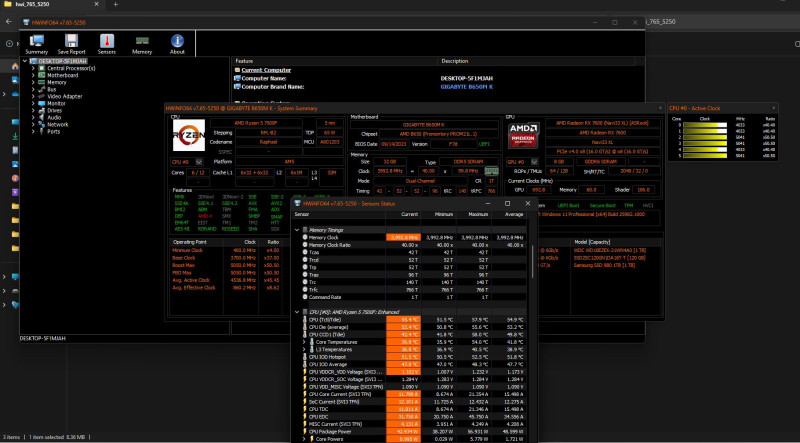Click the Computer Brand Name GIGABYTE B650M K link
This screenshot has height=443, width=800.
tap(467, 87)
